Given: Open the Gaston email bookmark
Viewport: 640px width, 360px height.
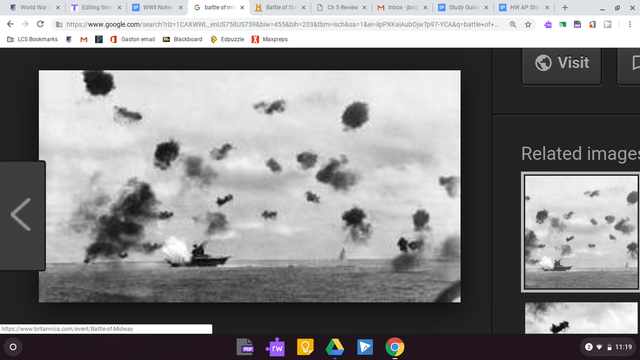Looking at the screenshot, I should pyautogui.click(x=133, y=40).
